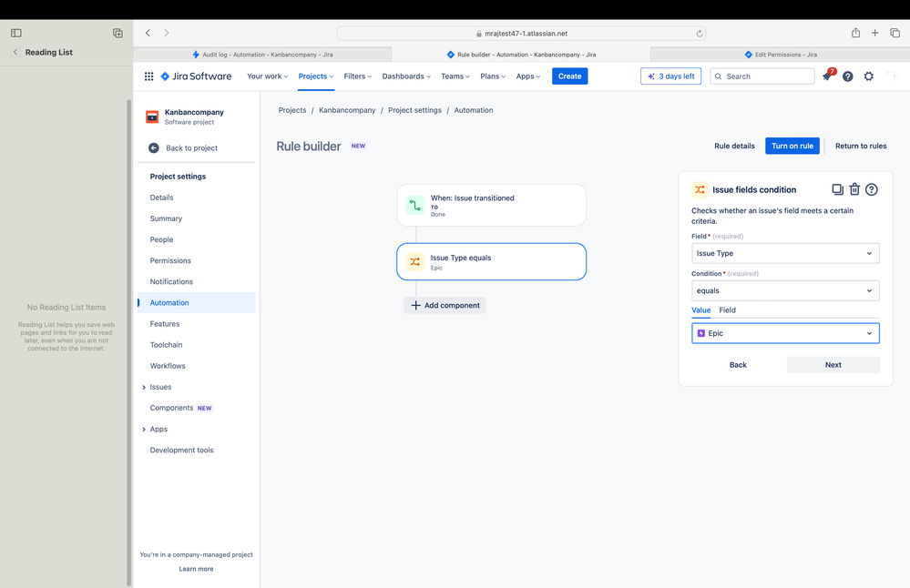
Task: Expand the Dashboards menu
Action: click(x=406, y=76)
